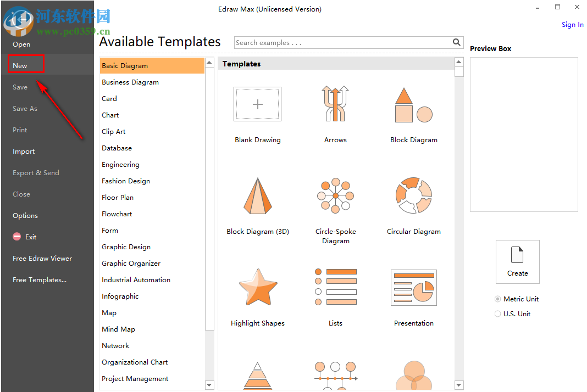
Task: Select the Organizational Chart category
Action: [152, 362]
